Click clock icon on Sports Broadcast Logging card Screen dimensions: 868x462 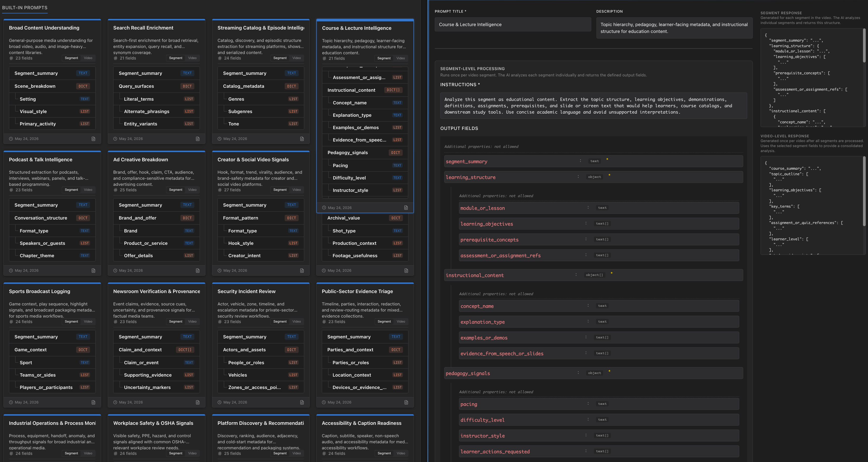11,402
